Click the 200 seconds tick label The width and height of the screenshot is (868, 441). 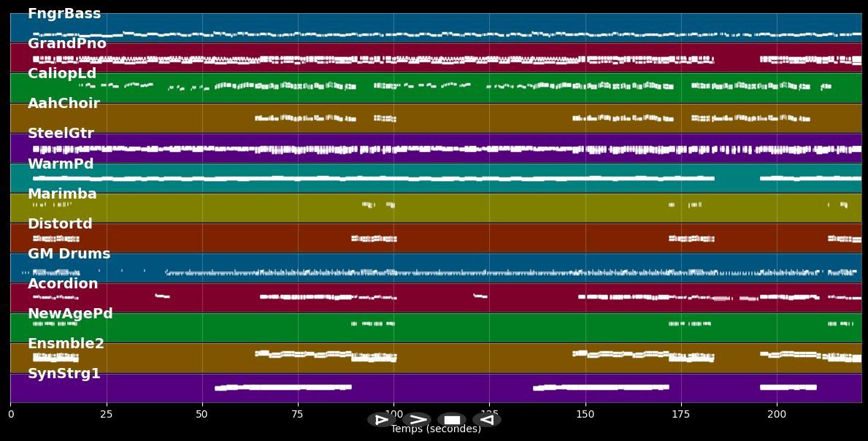(x=777, y=415)
